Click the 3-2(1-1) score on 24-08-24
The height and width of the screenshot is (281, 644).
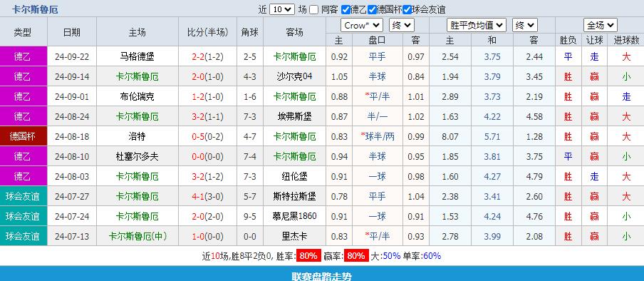coord(207,116)
